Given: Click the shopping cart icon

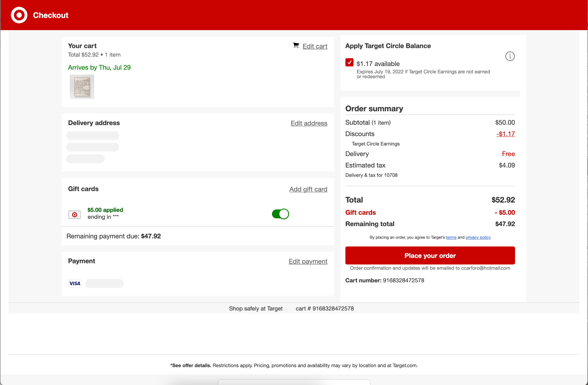Looking at the screenshot, I should [296, 45].
